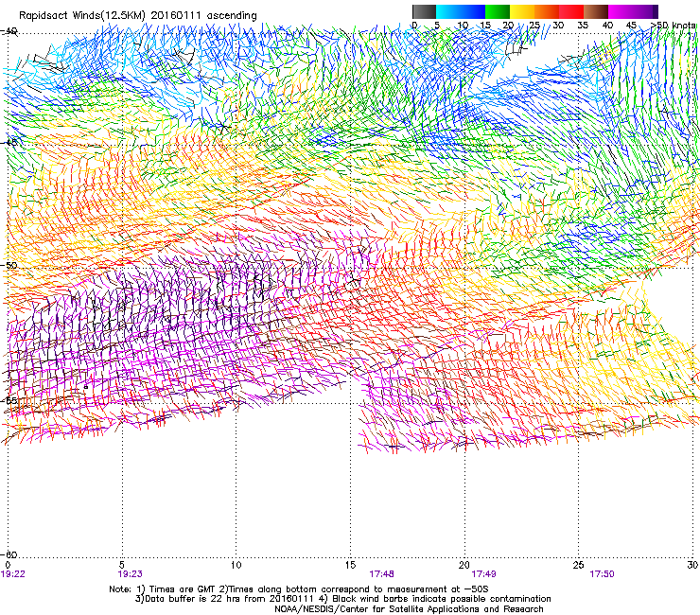Click the longitude axis label '20' on the bottom axis

[x=464, y=565]
